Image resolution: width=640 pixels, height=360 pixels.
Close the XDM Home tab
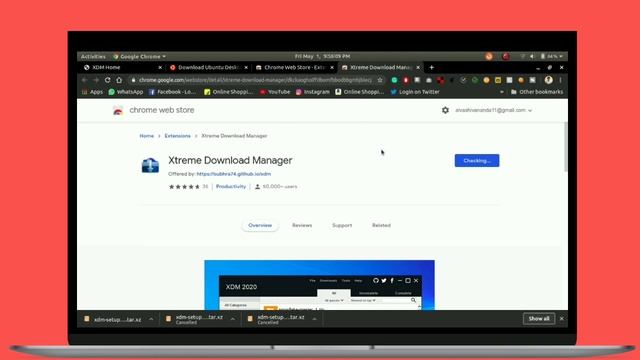click(160, 67)
